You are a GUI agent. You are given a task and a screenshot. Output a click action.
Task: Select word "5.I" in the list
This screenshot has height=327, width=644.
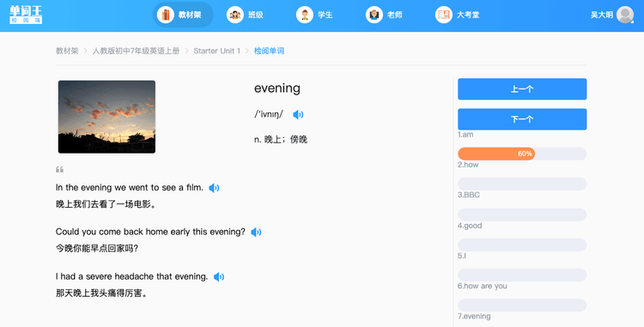point(462,256)
